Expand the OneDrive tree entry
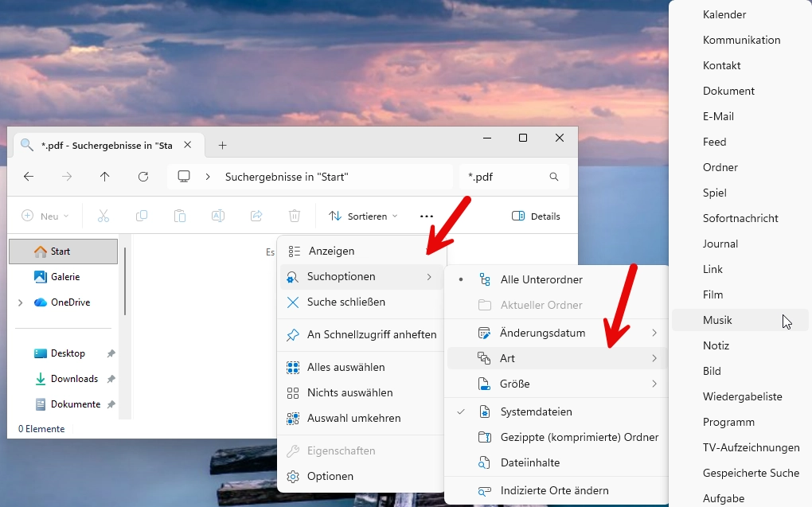Viewport: 812px width, 507px height. (x=19, y=302)
